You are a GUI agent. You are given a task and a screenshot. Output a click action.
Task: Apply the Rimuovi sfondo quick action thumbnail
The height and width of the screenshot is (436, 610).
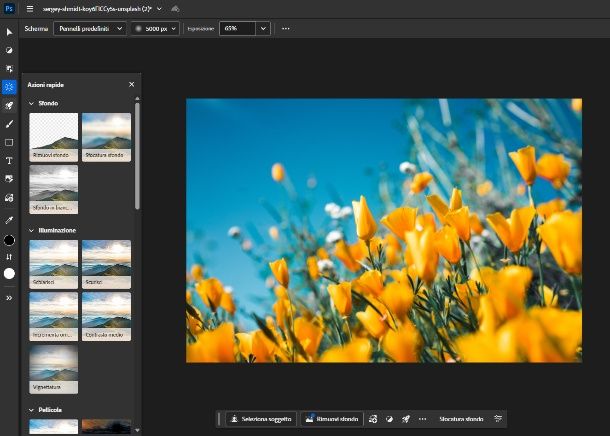point(54,137)
